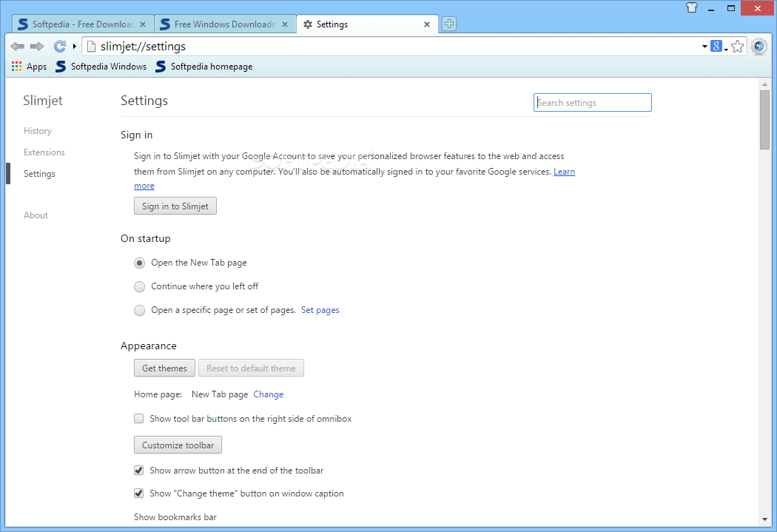Open Softpedia Windows bookmark
The height and width of the screenshot is (532, 777).
coord(101,67)
